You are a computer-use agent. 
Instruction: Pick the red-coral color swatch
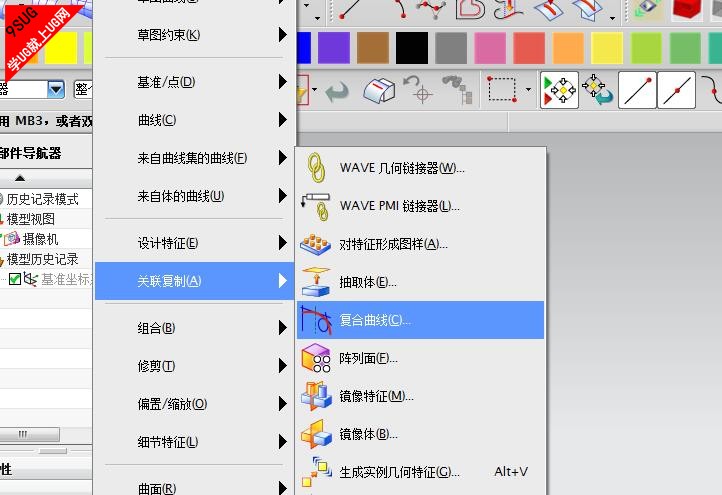529,48
